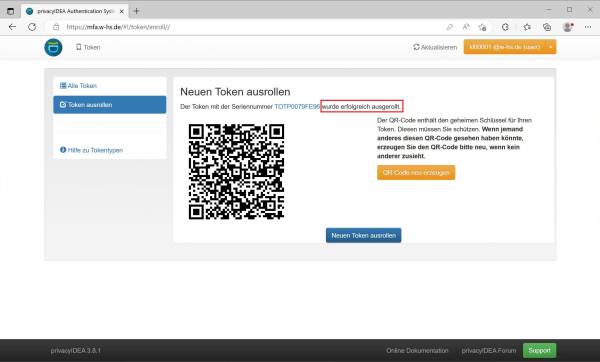600x362 pixels.
Task: Open the tab actions icon at top left
Action: (x=10, y=11)
